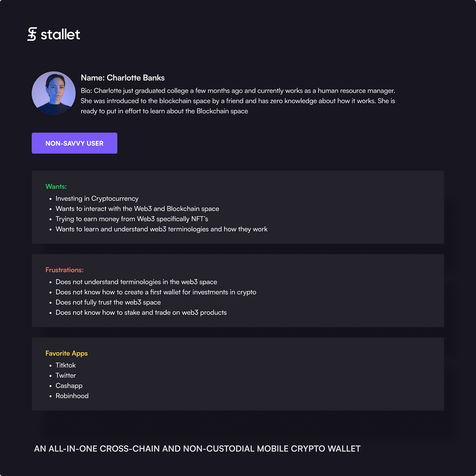Select the Wants: section heading
Image resolution: width=476 pixels, height=476 pixels.
56,187
